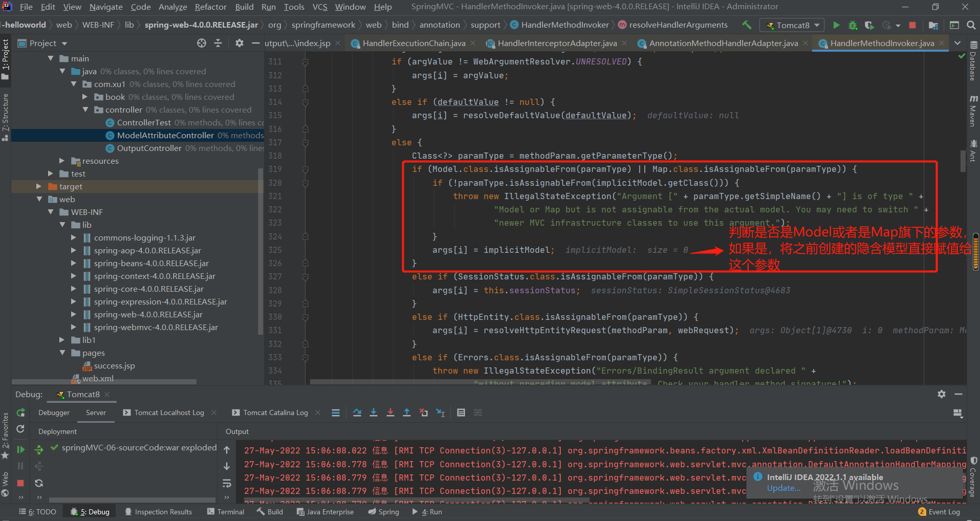
Task: Toggle the 1: Project tool window stripe
Action: point(6,59)
